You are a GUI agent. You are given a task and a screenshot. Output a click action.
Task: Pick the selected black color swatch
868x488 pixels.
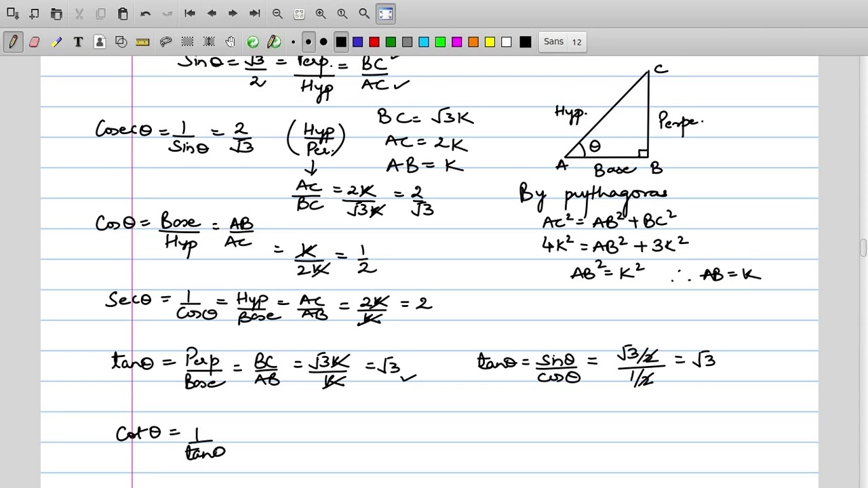[x=341, y=42]
